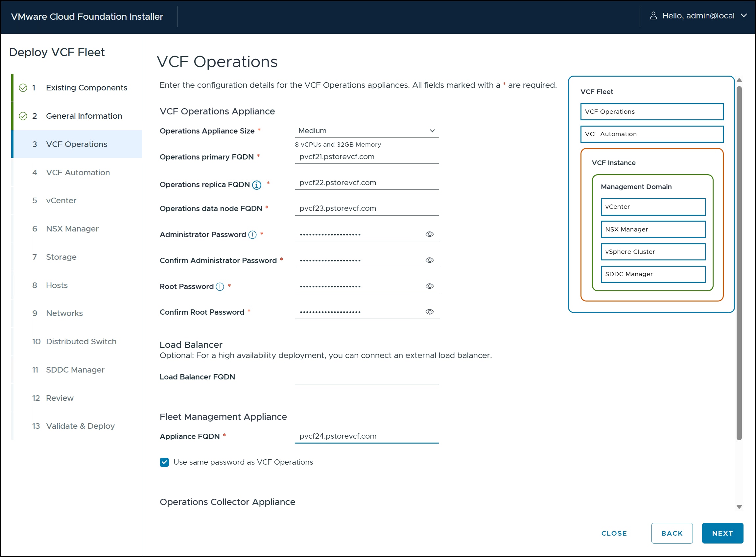Viewport: 756px width, 557px height.
Task: Click the empty Load Balancer FQDN field
Action: point(366,377)
